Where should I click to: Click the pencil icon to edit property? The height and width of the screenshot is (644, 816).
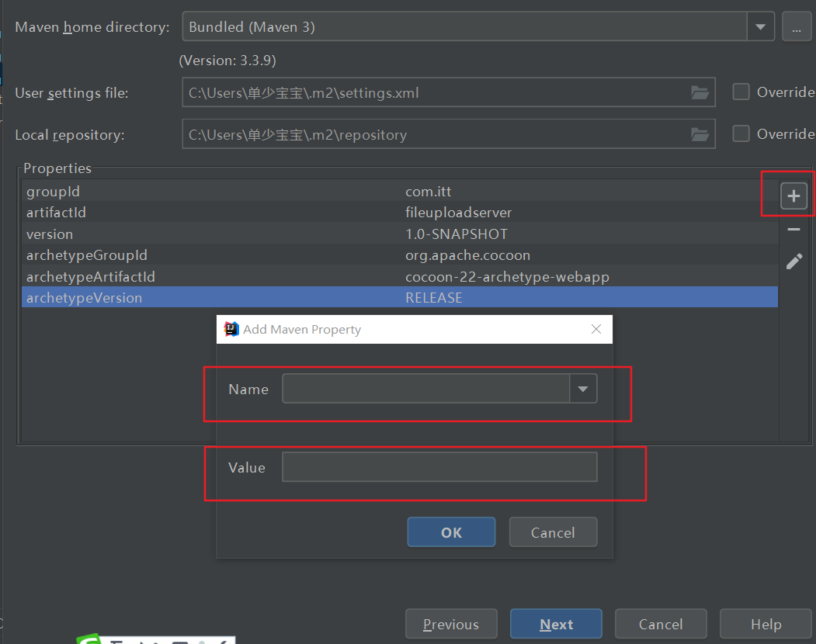pyautogui.click(x=794, y=261)
